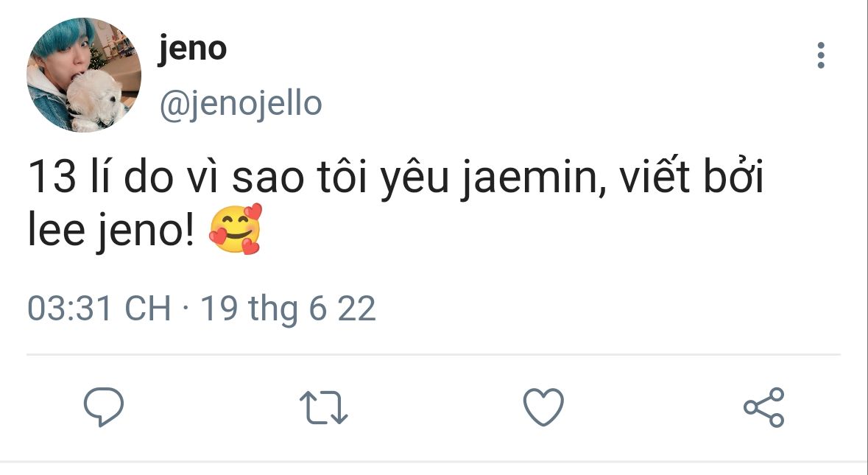
Task: Click the word jaemin in the tweet
Action: pos(533,177)
